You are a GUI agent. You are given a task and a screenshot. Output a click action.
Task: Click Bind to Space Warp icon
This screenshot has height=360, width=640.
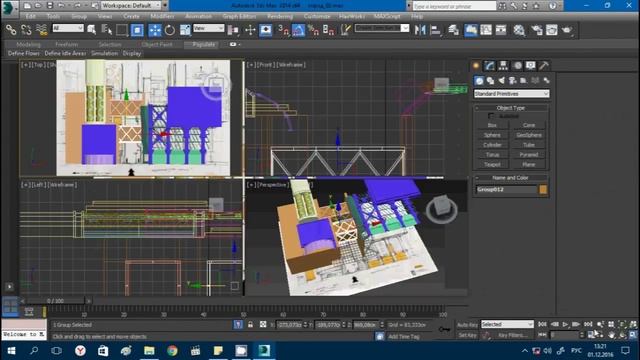[x=42, y=30]
